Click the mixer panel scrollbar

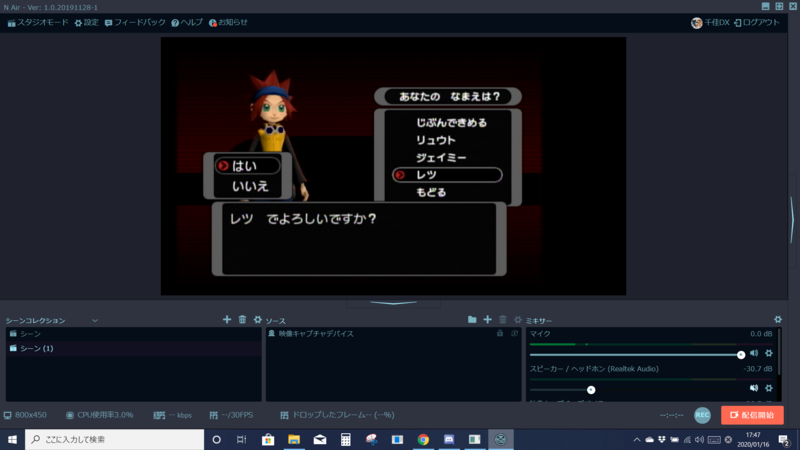pos(779,352)
